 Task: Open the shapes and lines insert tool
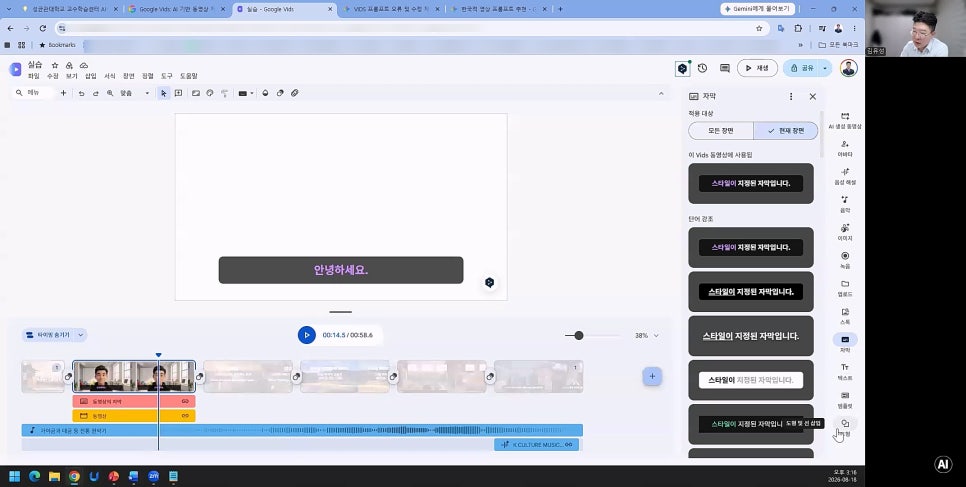click(845, 427)
